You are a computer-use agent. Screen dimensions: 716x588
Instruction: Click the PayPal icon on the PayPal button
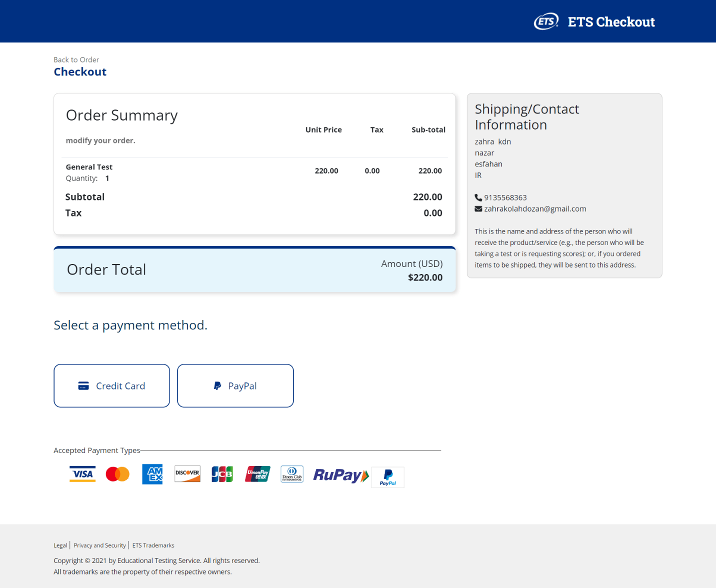coord(217,386)
